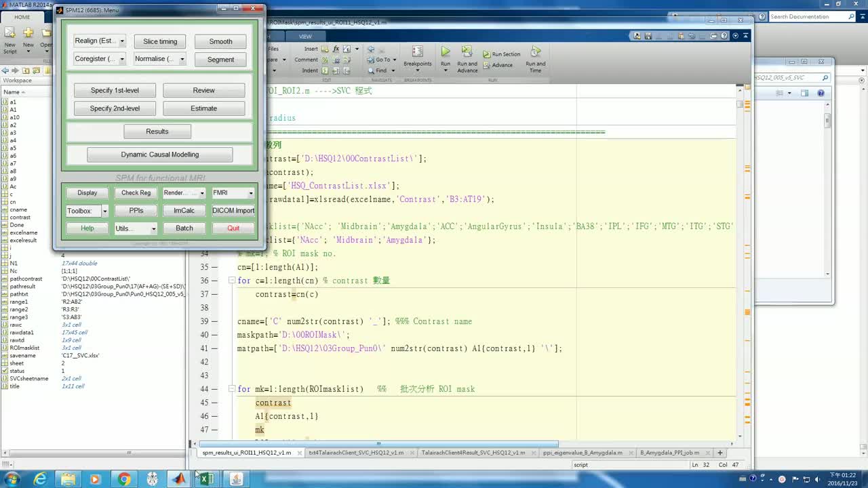Viewport: 868px width, 488px height.
Task: Switch to the VIEW ribbon tab
Action: (305, 36)
